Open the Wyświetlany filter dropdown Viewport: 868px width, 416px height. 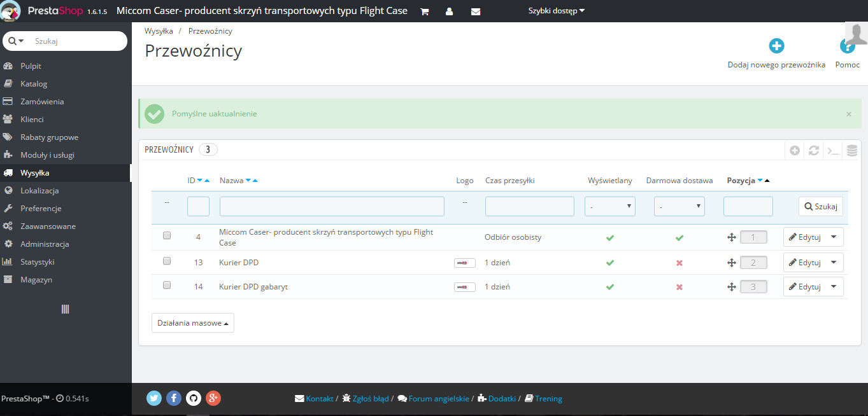[609, 206]
